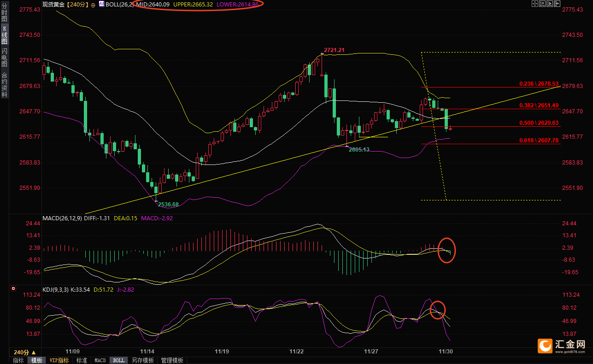
Task: Click the 现货黄金【240分】 chart title
Action: [x=65, y=4]
